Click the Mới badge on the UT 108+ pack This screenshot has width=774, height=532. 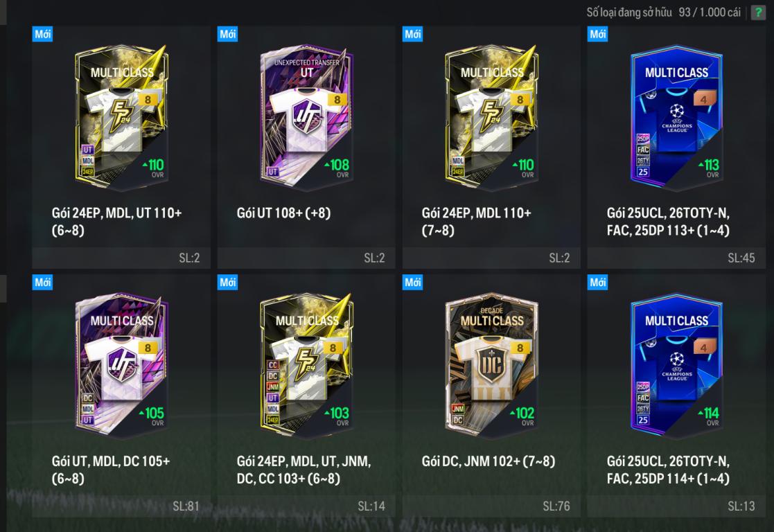coord(227,34)
